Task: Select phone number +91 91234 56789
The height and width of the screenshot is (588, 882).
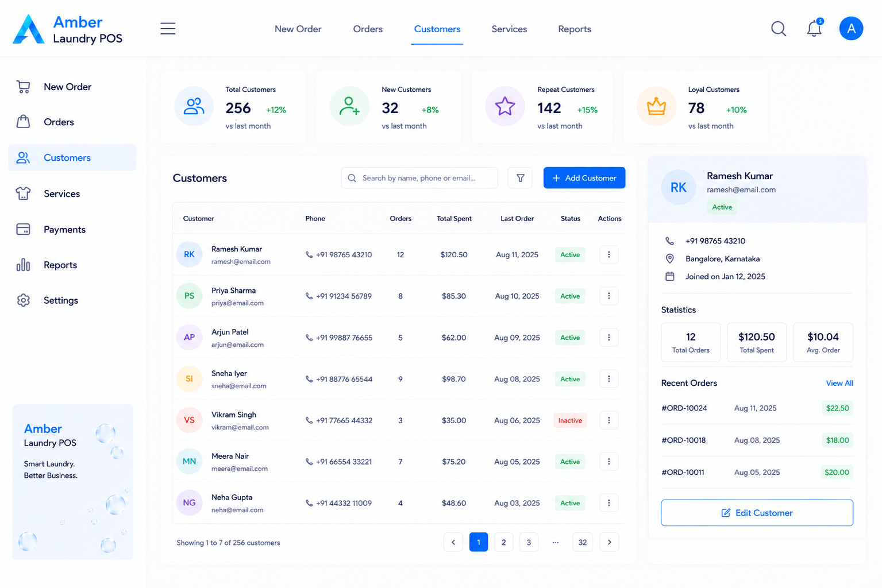Action: [344, 296]
